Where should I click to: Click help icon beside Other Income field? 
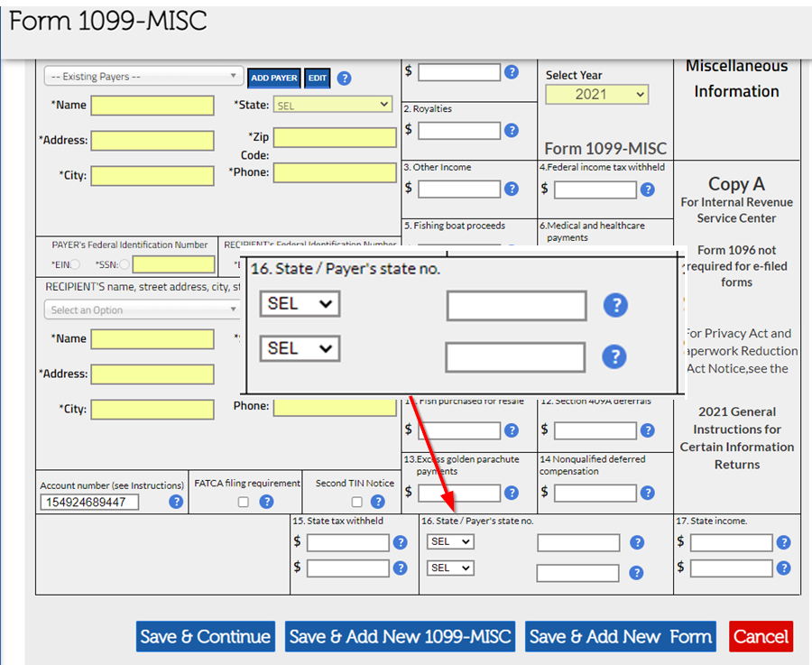pyautogui.click(x=512, y=189)
